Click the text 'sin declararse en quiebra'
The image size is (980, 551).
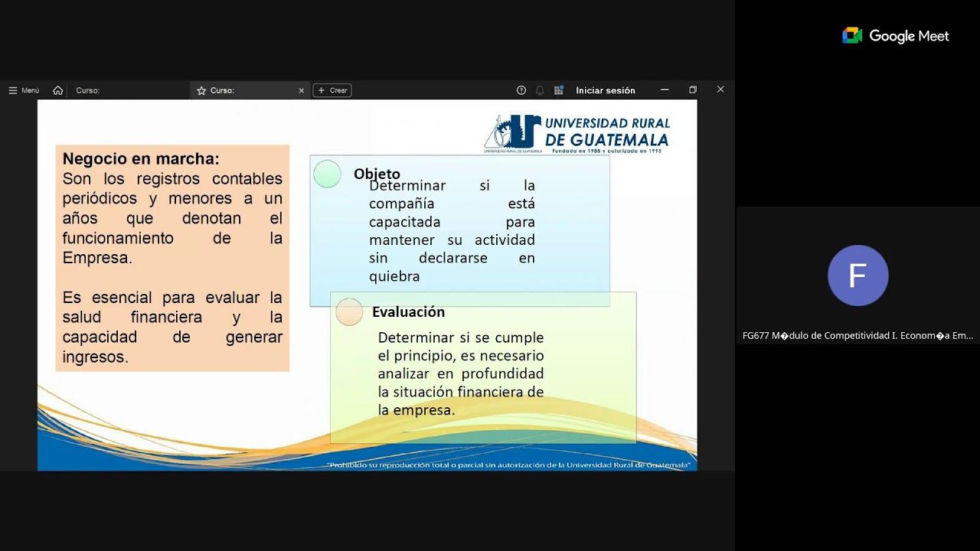coord(452,267)
